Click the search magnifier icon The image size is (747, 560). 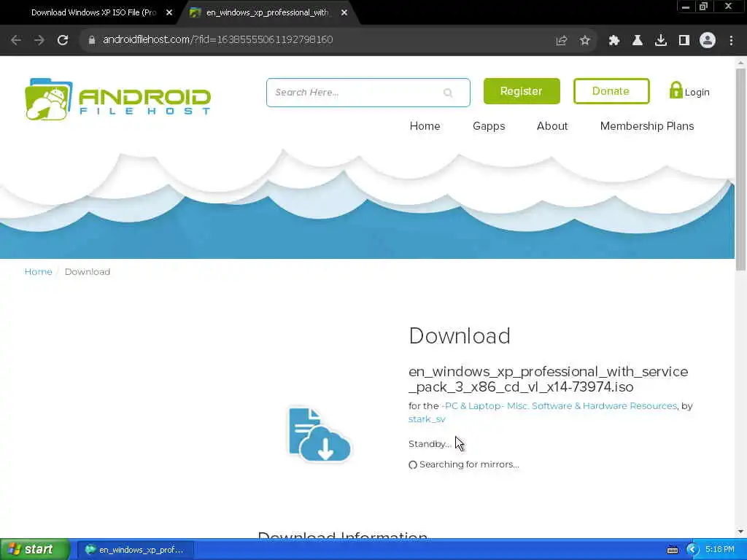tap(448, 93)
